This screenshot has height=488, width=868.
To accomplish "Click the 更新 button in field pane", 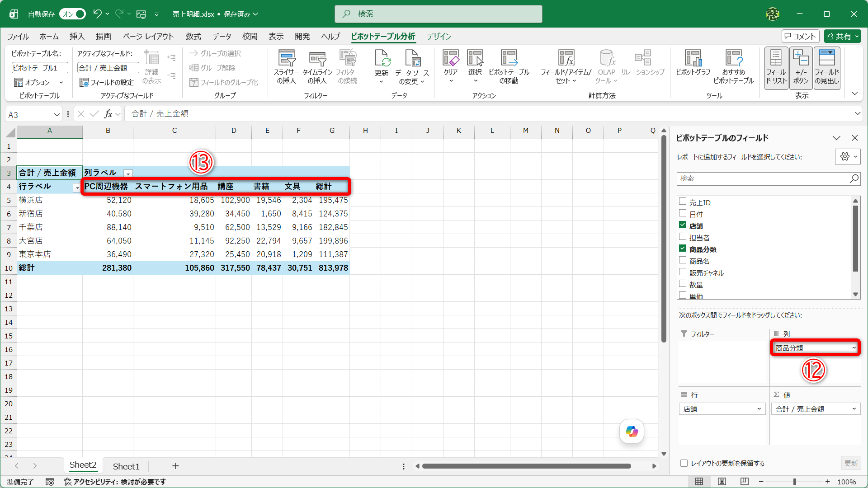I will [851, 463].
